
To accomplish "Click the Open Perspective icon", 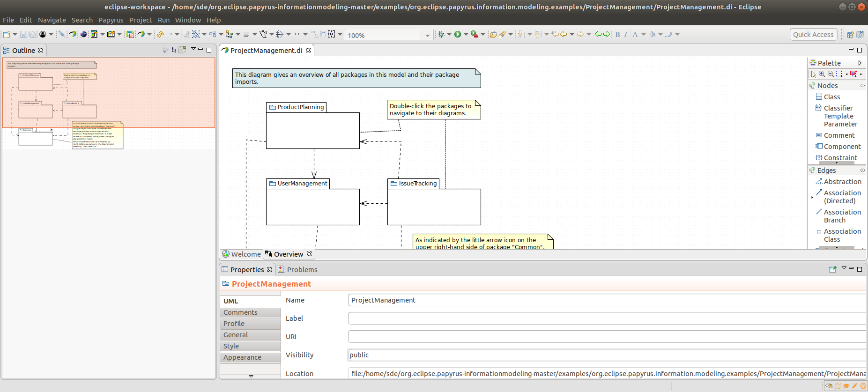I will 850,34.
